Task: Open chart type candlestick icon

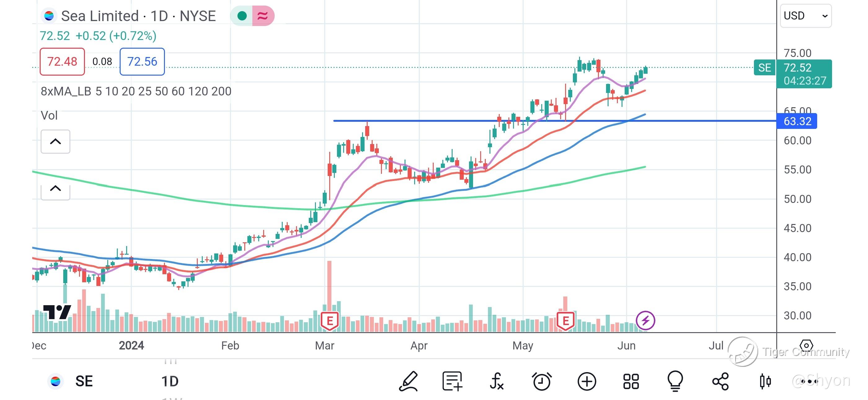Action: point(765,381)
